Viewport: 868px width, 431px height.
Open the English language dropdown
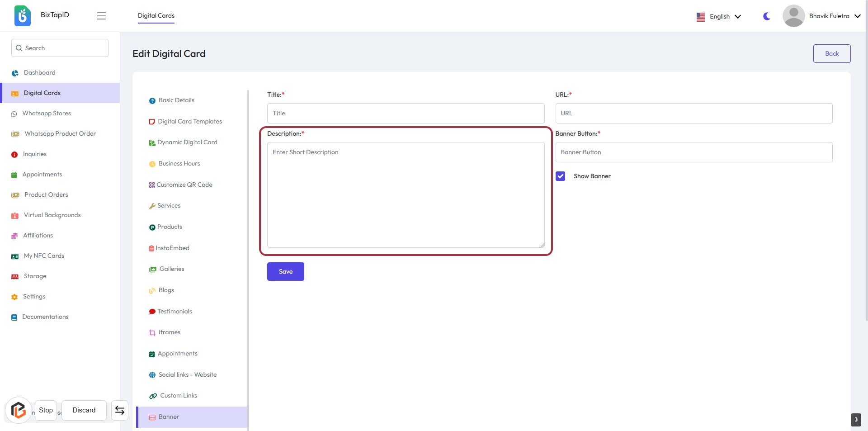coord(719,17)
